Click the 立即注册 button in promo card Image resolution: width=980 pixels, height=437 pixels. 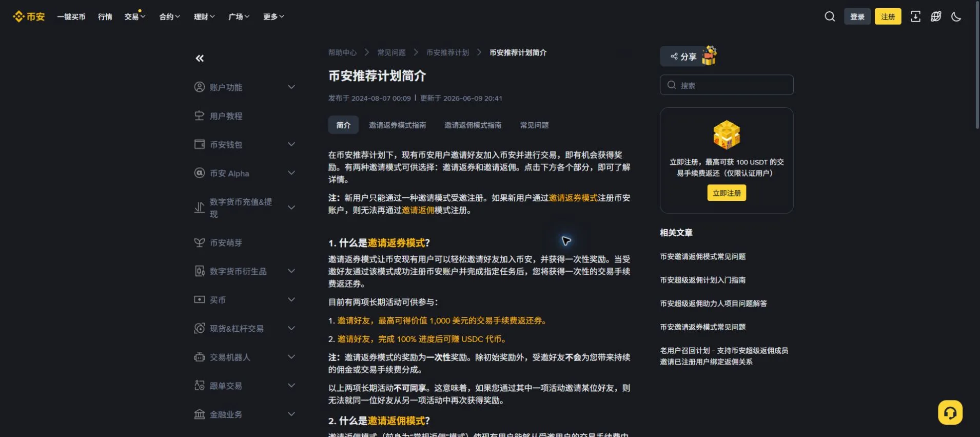727,193
